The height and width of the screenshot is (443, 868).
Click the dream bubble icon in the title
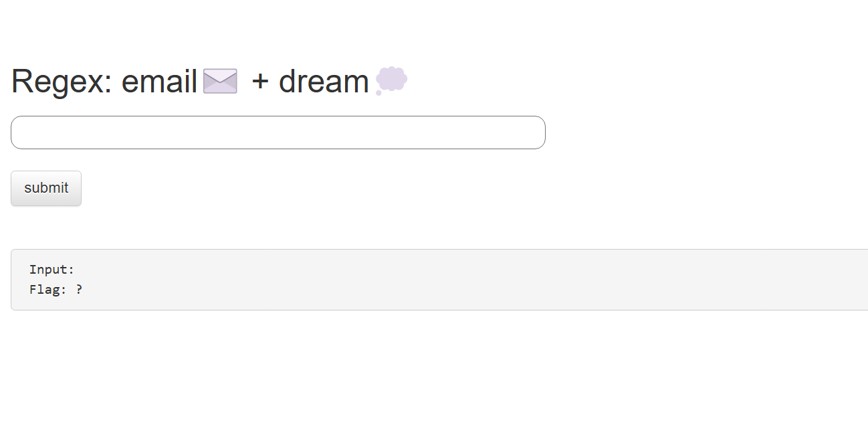click(391, 80)
